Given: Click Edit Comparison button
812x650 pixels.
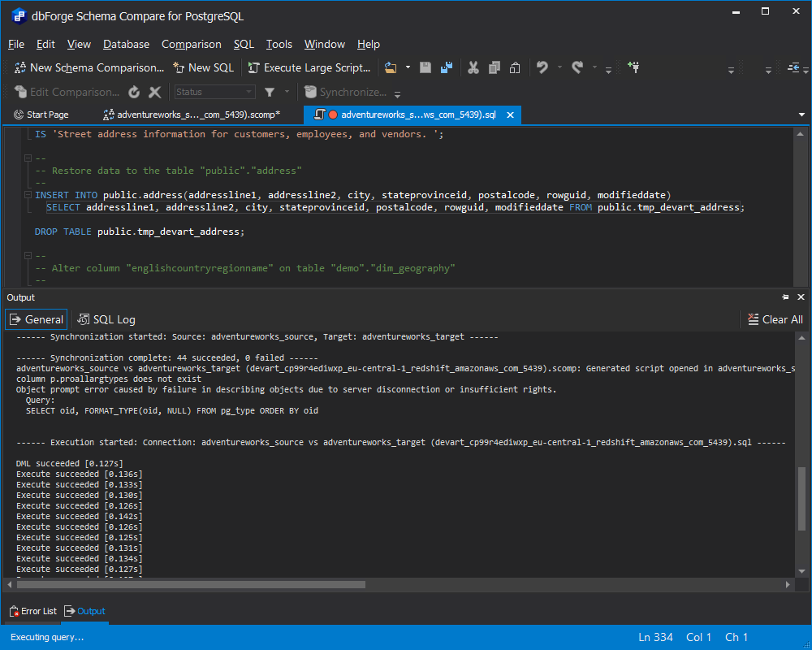Looking at the screenshot, I should pyautogui.click(x=67, y=93).
